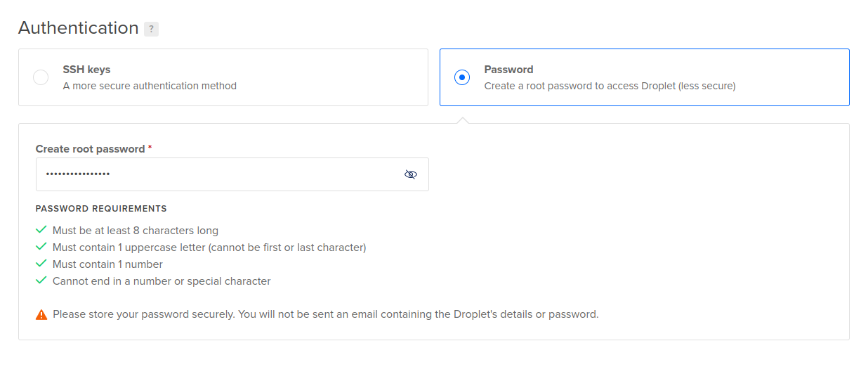
Task: Focus the root password input field
Action: tap(218, 174)
